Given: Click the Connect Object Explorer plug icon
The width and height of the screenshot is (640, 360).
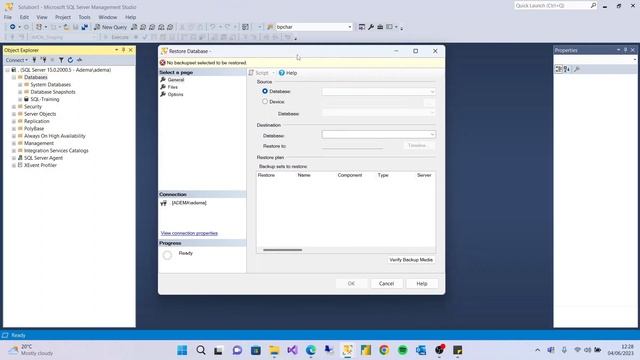Looking at the screenshot, I should tap(35, 60).
